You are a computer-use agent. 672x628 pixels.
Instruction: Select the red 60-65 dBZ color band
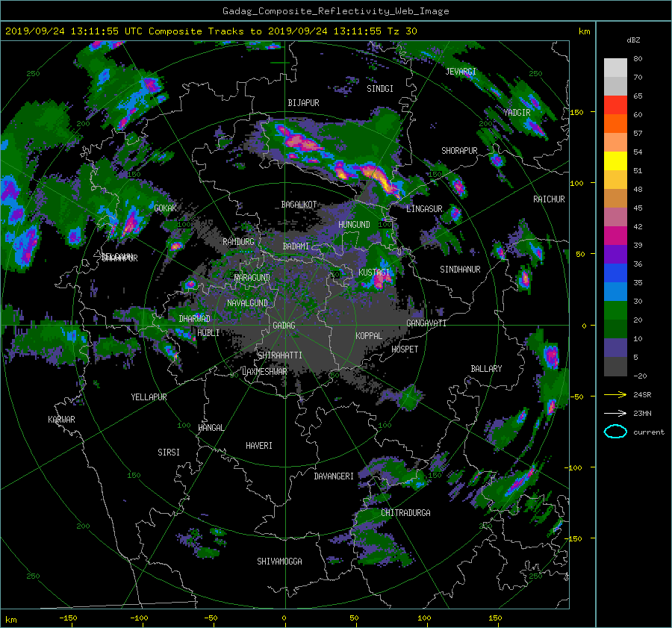tap(615, 105)
